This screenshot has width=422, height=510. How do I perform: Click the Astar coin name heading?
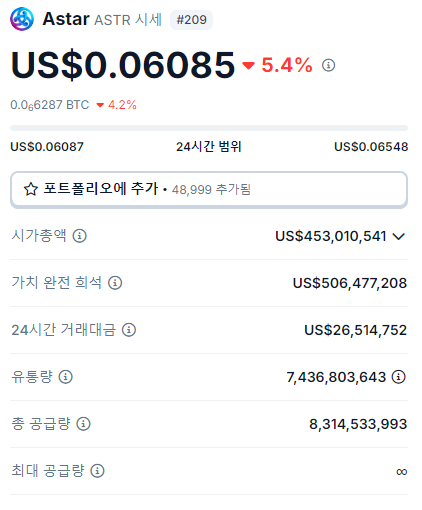[66, 19]
